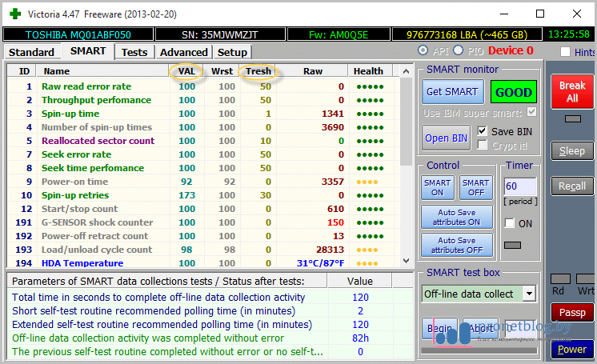This screenshot has height=364, width=597.
Task: Select the Throughput perfomance row
Action: [x=203, y=100]
